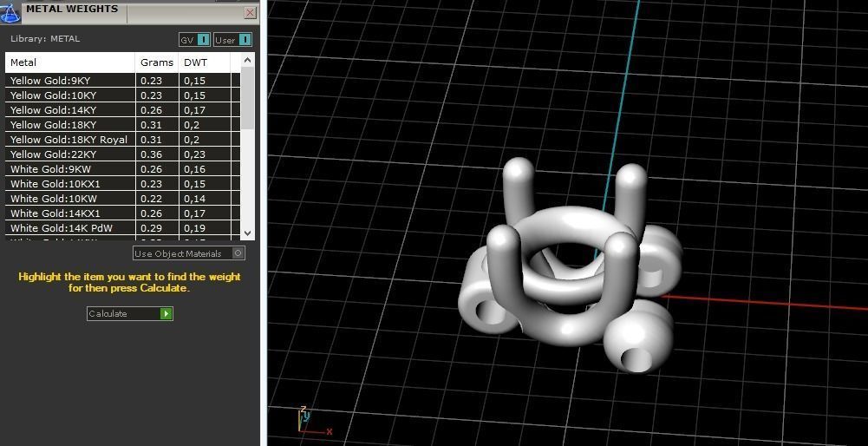Click DWT value 0,19 for White Gold:14K PdW
Viewport: 868px width, 446px height.
pos(195,228)
